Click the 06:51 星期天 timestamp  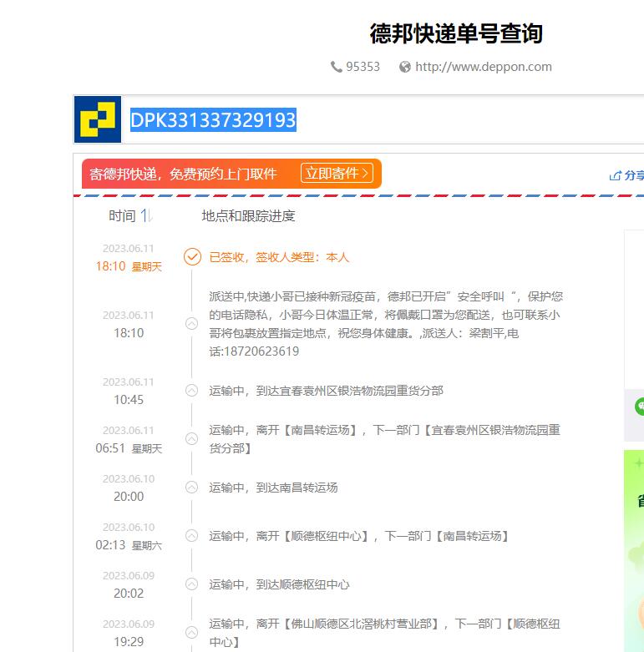pyautogui.click(x=129, y=448)
